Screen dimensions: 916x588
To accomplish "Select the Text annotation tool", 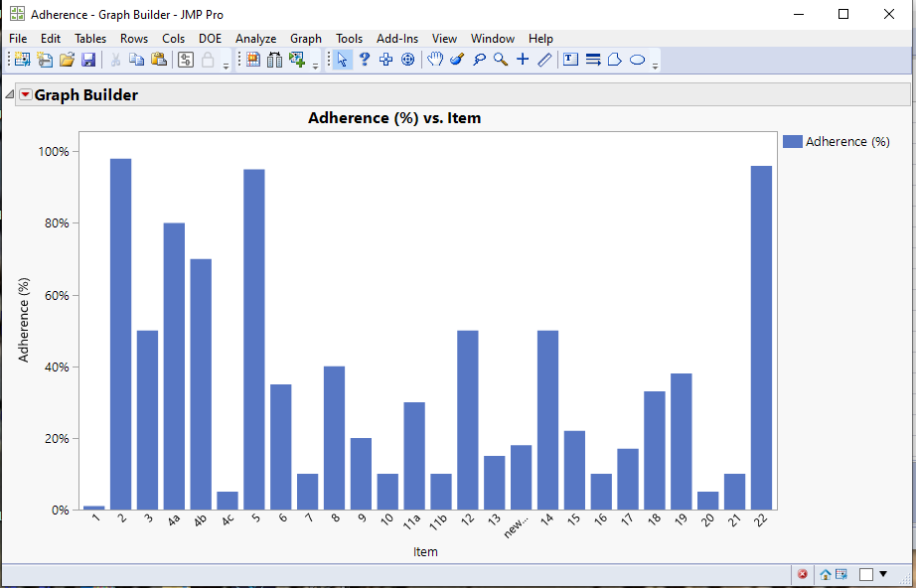I will point(570,60).
